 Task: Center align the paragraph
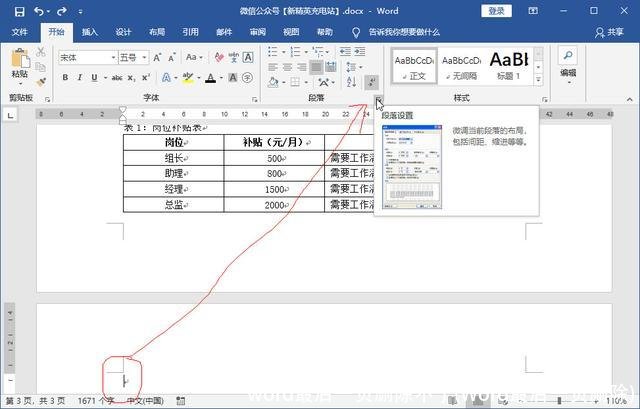tap(287, 67)
